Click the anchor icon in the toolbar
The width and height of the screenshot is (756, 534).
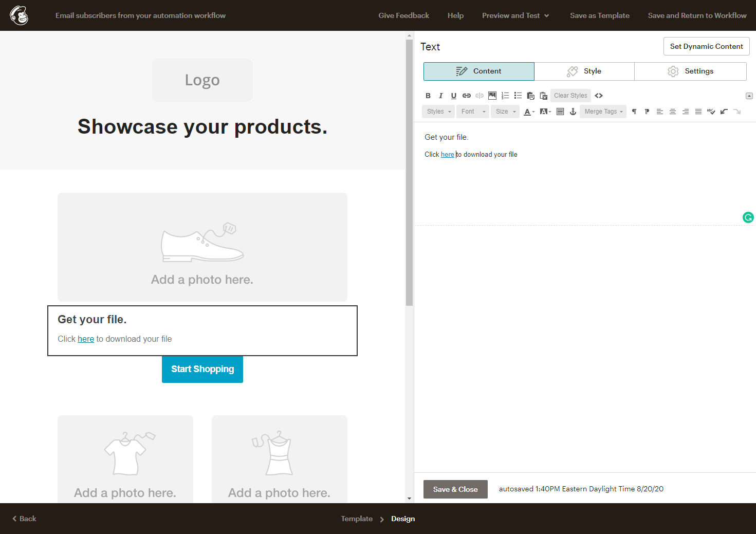click(573, 112)
